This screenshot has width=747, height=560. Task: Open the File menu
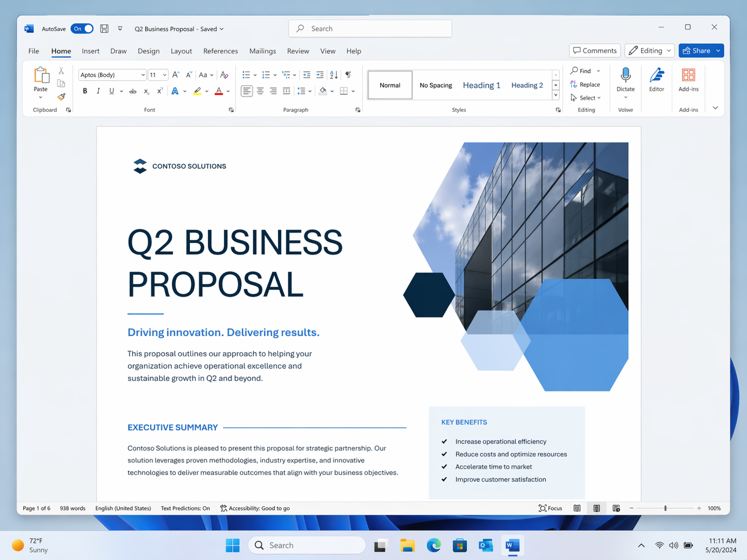pyautogui.click(x=34, y=51)
